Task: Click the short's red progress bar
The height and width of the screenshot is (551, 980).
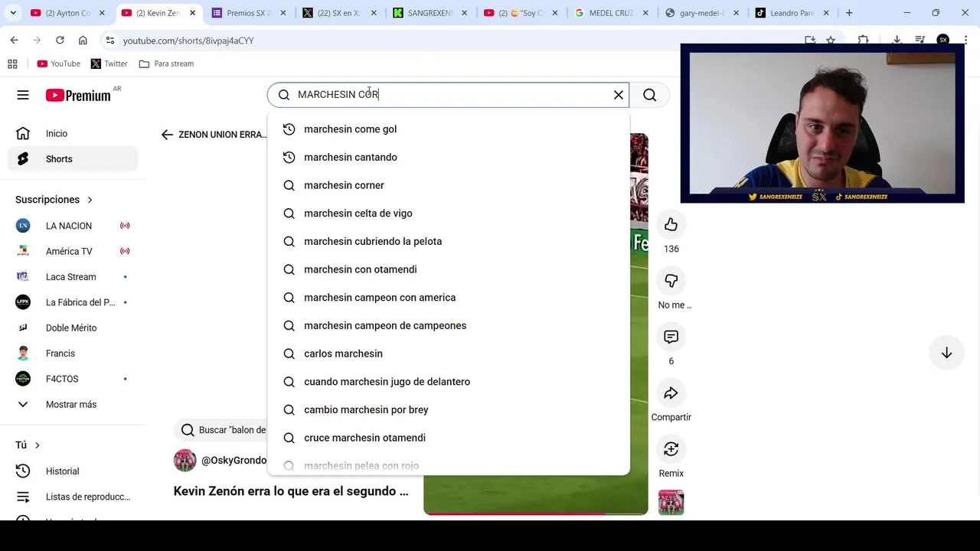Action: coord(536,514)
